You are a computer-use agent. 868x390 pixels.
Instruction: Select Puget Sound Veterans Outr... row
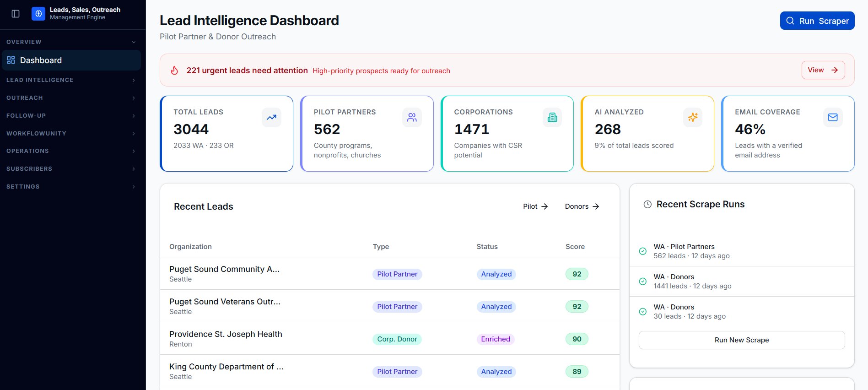click(x=390, y=306)
